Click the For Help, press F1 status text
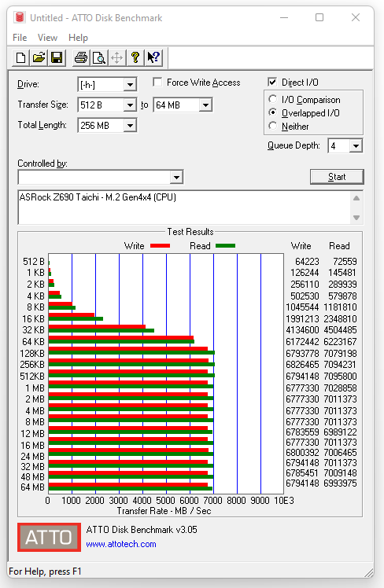The image size is (384, 588). [45, 571]
